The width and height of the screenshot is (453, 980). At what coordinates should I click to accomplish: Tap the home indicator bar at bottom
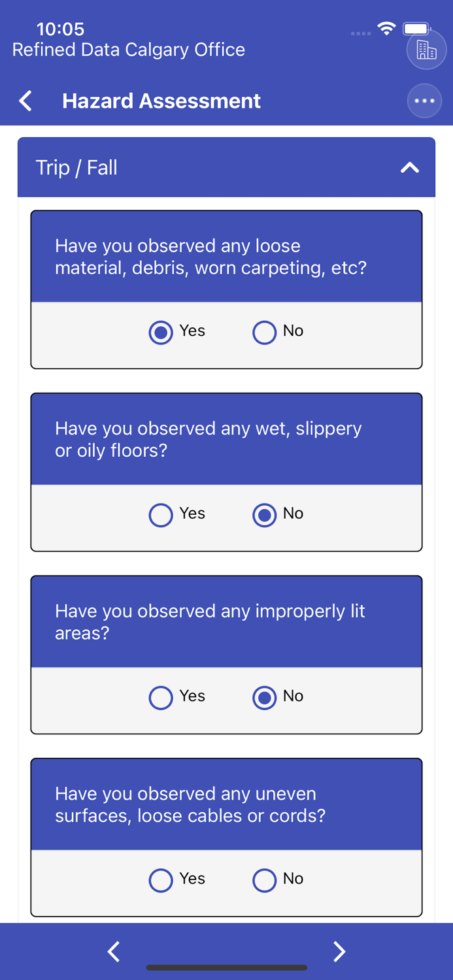[x=226, y=968]
